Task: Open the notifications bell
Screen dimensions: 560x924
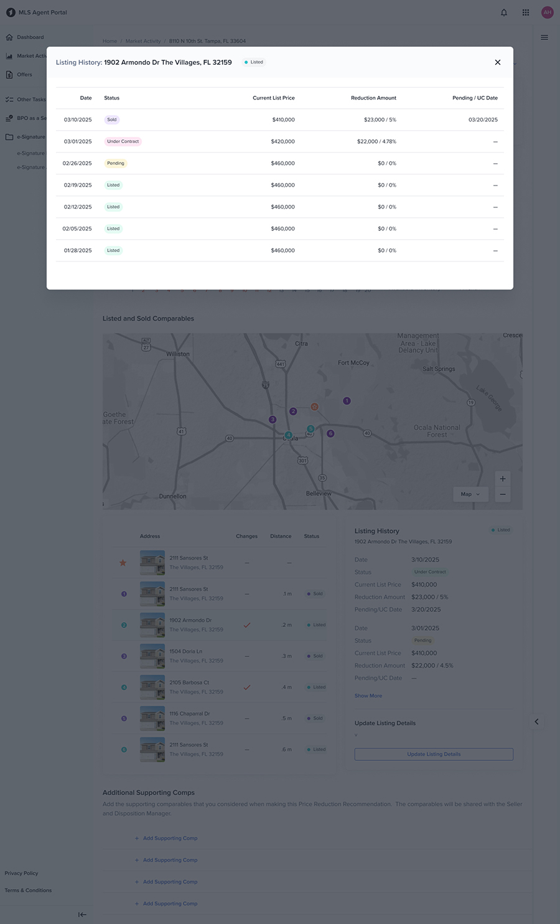Action: 504,12
